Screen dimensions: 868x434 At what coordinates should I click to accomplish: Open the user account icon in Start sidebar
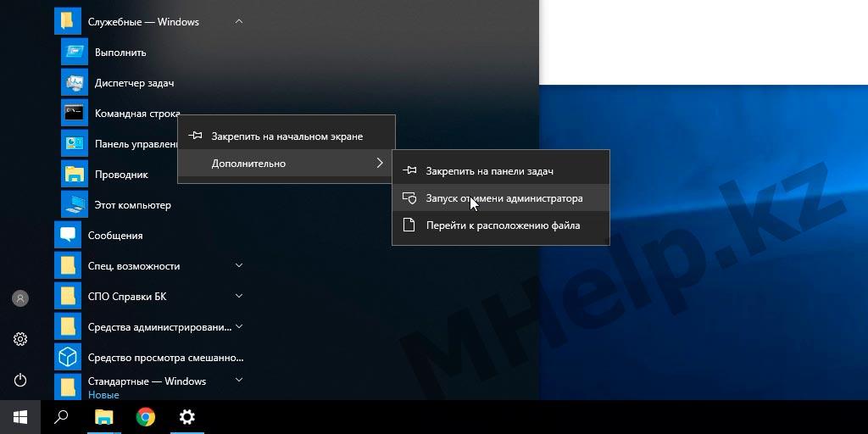coord(20,298)
